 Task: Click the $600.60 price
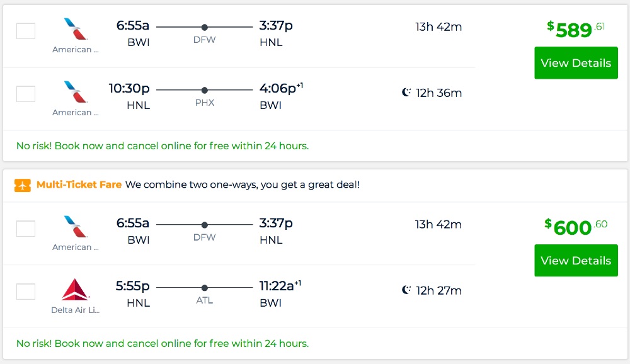[576, 227]
